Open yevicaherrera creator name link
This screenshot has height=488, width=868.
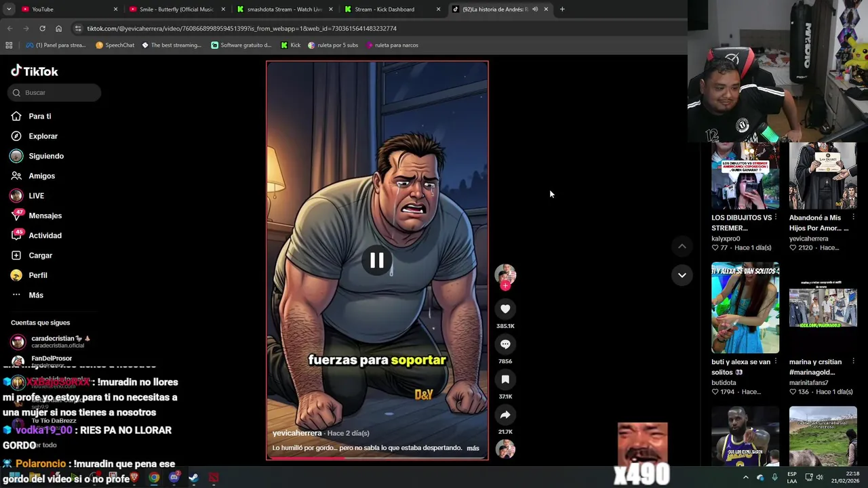tap(297, 433)
